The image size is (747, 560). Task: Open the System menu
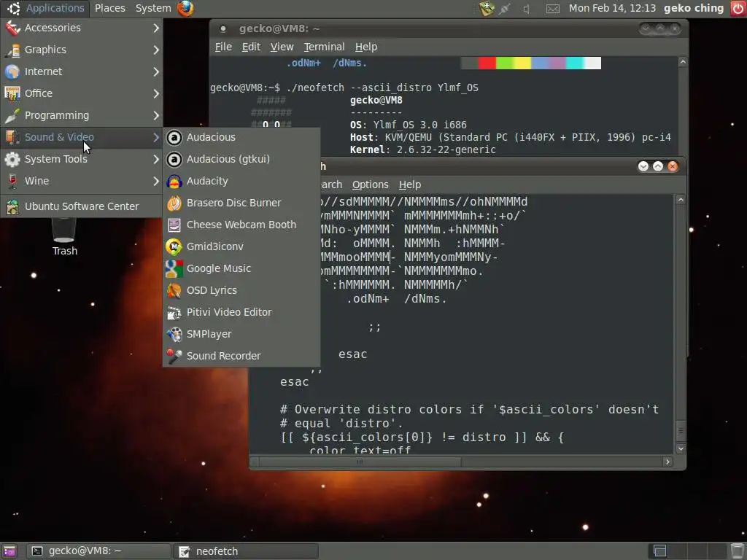click(153, 8)
